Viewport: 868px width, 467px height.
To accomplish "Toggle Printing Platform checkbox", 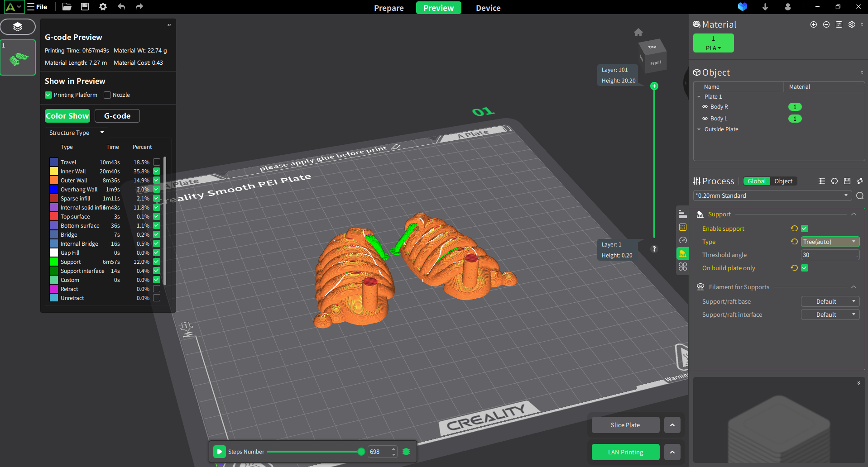I will 48,95.
